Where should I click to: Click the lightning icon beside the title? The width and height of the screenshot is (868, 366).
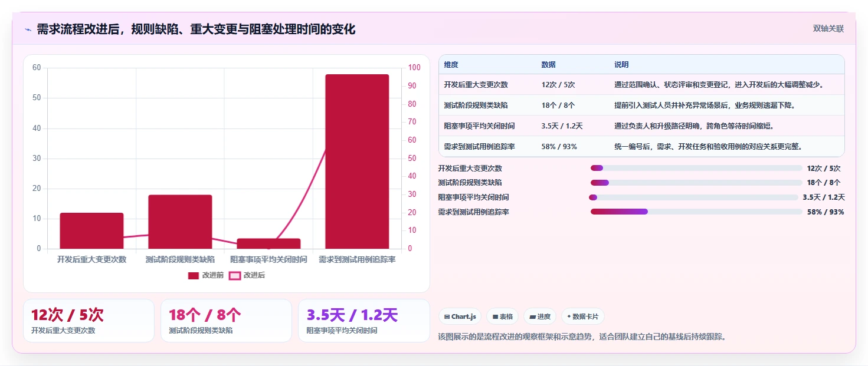pos(28,29)
